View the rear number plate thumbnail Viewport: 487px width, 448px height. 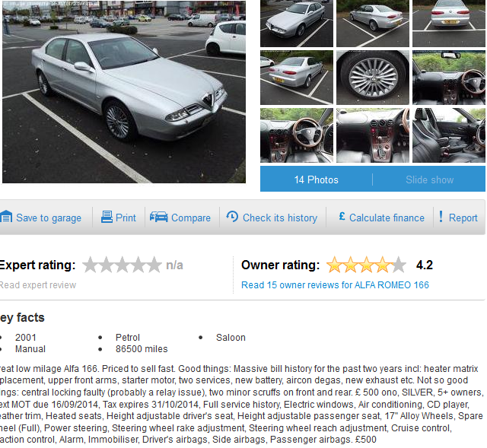[x=449, y=24]
